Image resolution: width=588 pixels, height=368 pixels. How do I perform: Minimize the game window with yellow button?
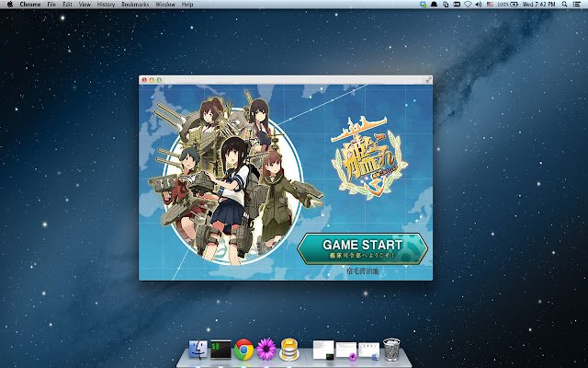[x=152, y=80]
